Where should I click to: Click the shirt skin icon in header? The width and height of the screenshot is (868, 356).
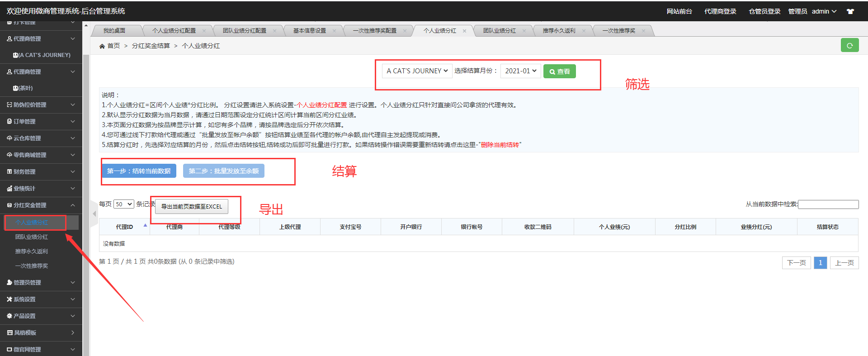(850, 12)
